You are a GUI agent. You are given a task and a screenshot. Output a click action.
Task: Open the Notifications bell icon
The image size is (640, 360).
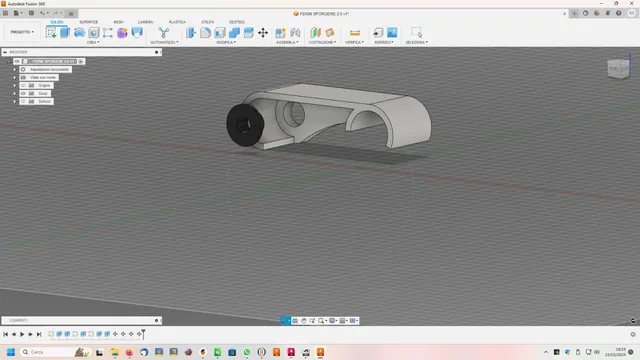(608, 13)
